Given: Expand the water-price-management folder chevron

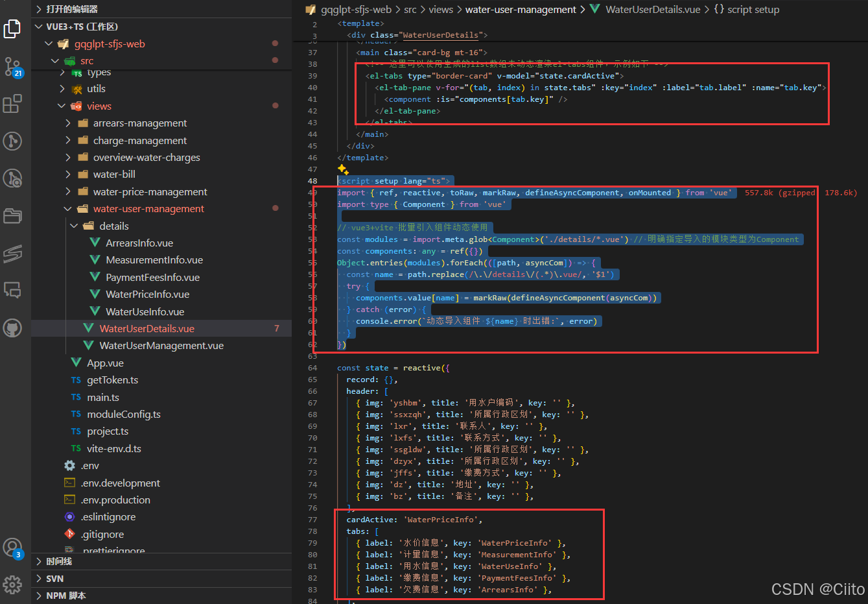Looking at the screenshot, I should [68, 191].
